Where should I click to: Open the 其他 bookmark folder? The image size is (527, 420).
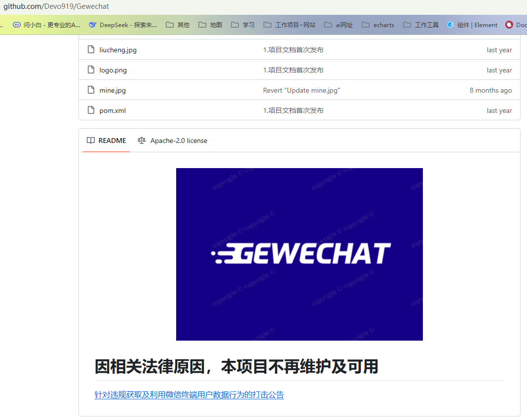[x=178, y=25]
